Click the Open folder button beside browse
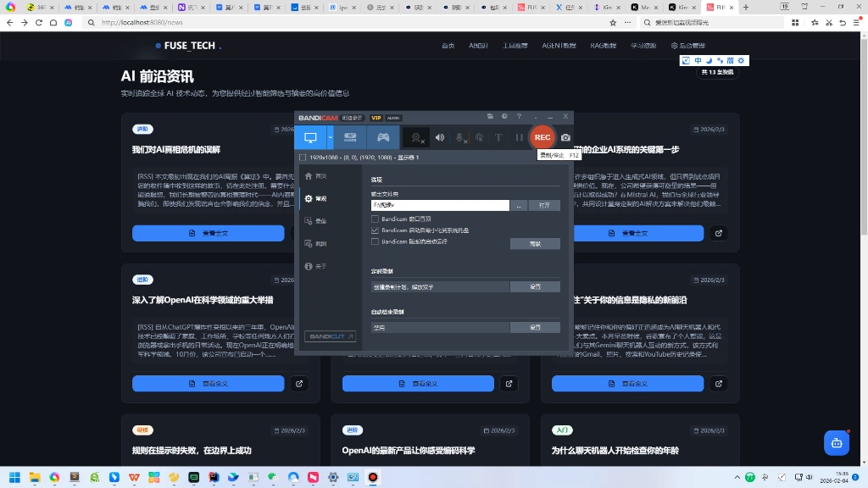Screen dimensions: 868x488 point(543,205)
